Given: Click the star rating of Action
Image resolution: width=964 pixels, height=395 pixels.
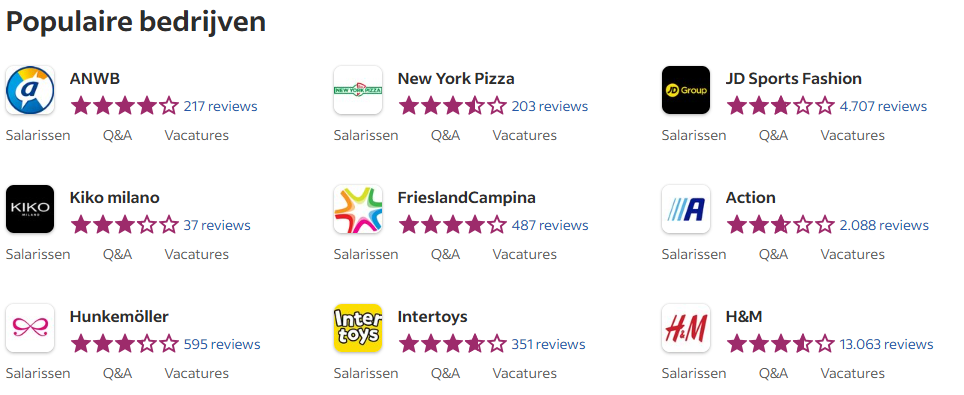Looking at the screenshot, I should (780, 225).
